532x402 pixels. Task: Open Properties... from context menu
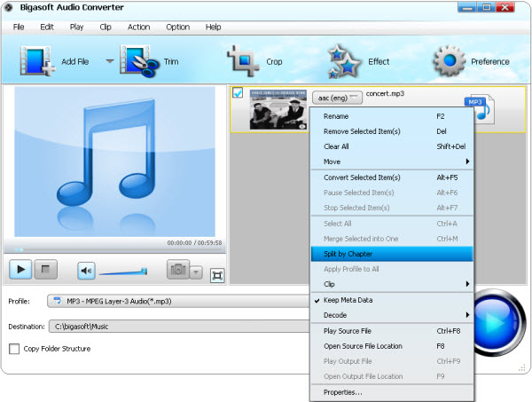coord(392,392)
